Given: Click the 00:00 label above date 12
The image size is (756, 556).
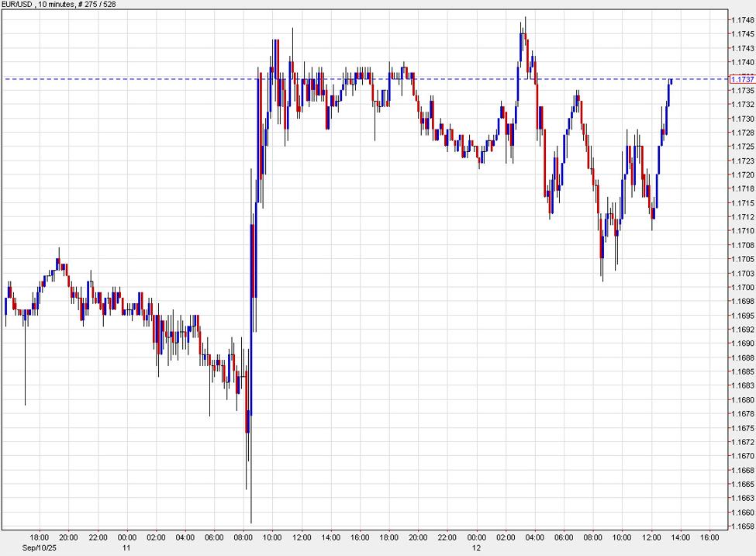Looking at the screenshot, I should click(477, 537).
